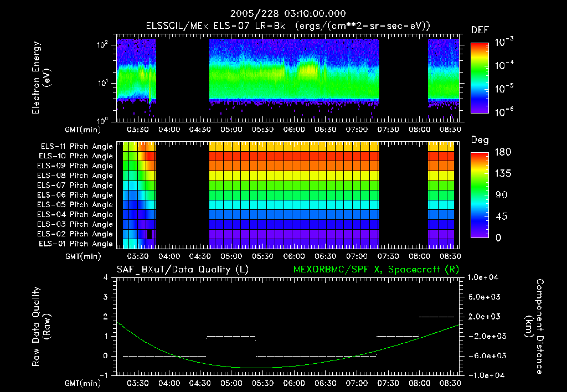Image resolution: width=567 pixels, height=392 pixels.
Task: Click the 3 tick on Raw Data Quality axis
Action: point(106,297)
